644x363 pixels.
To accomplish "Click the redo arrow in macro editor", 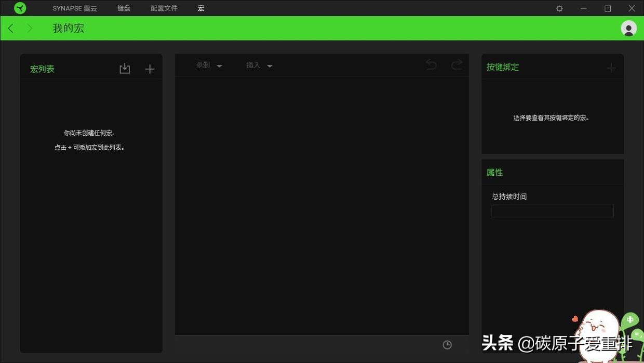I will (456, 64).
